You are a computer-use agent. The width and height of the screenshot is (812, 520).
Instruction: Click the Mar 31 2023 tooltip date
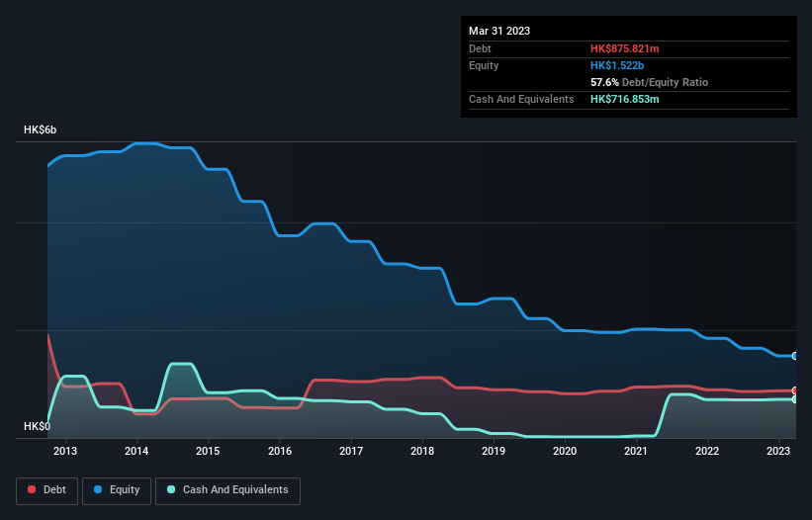[x=499, y=31]
